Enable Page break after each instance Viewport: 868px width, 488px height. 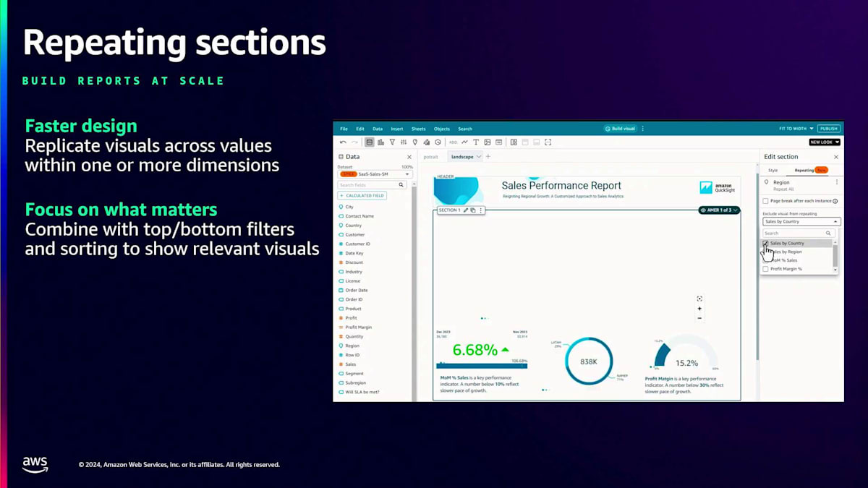point(766,201)
